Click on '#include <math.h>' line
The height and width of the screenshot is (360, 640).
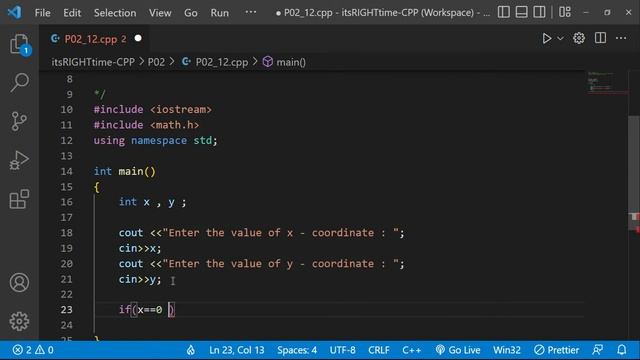[146, 125]
